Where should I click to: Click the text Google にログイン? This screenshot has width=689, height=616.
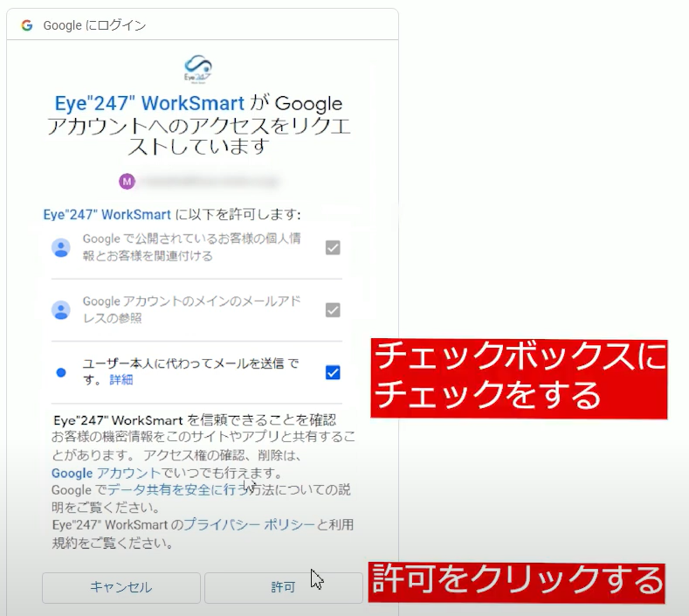[94, 25]
